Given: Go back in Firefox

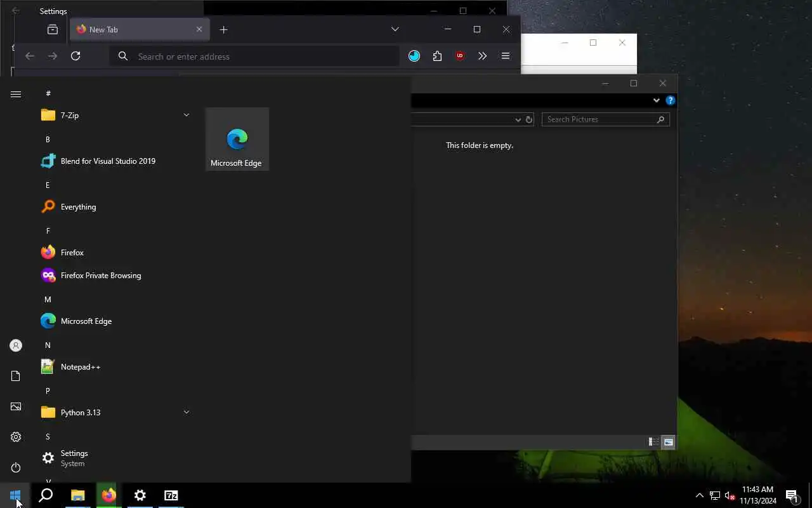Looking at the screenshot, I should (30, 57).
